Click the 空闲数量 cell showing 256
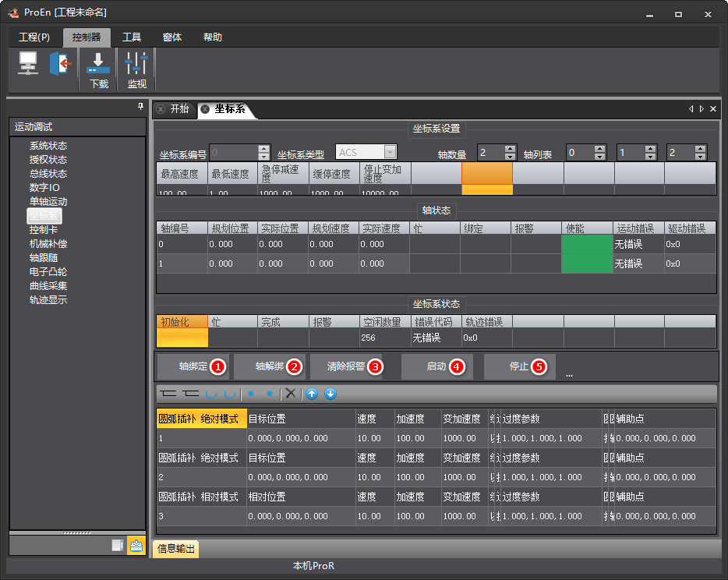 click(x=385, y=338)
